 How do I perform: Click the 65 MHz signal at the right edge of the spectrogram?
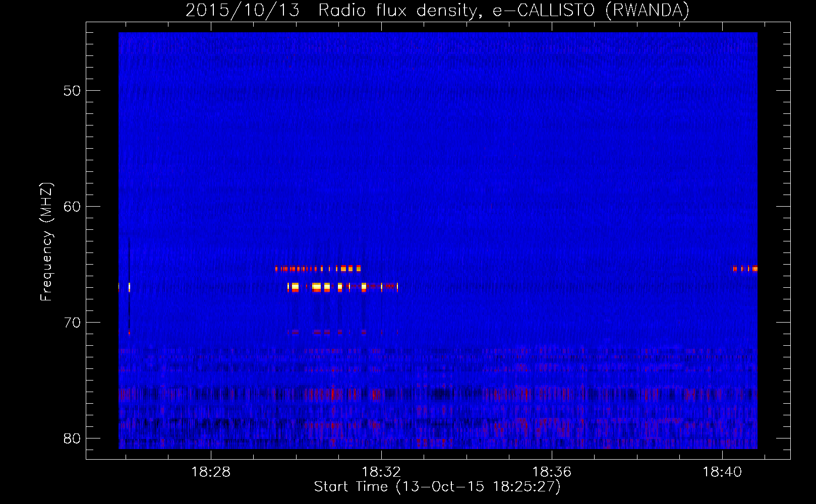tap(745, 269)
